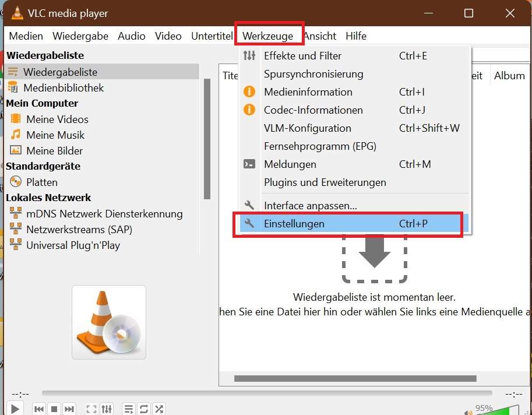Click the sidebar vertical scrollbar

click(207, 139)
